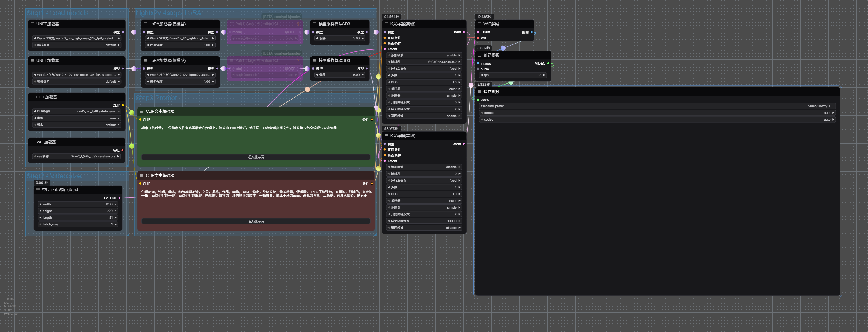Increase the width value using the right arrow
This screenshot has height=332, width=868.
coord(115,204)
